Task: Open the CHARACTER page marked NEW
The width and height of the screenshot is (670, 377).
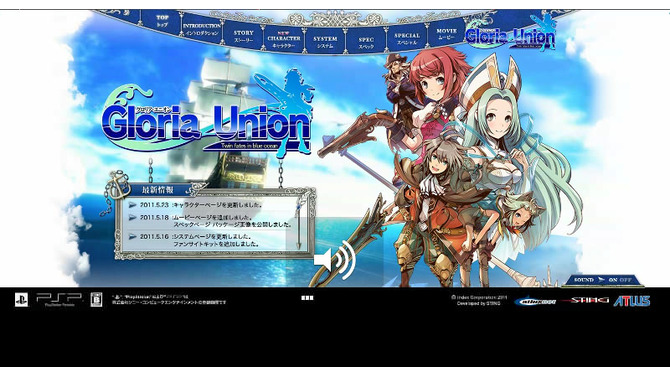Action: point(284,40)
